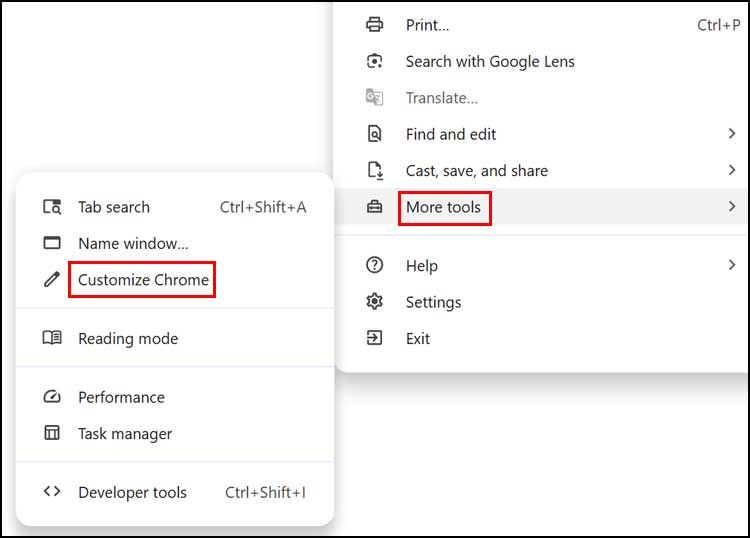The image size is (750, 538).
Task: Open Cast, save, and share
Action: (541, 170)
